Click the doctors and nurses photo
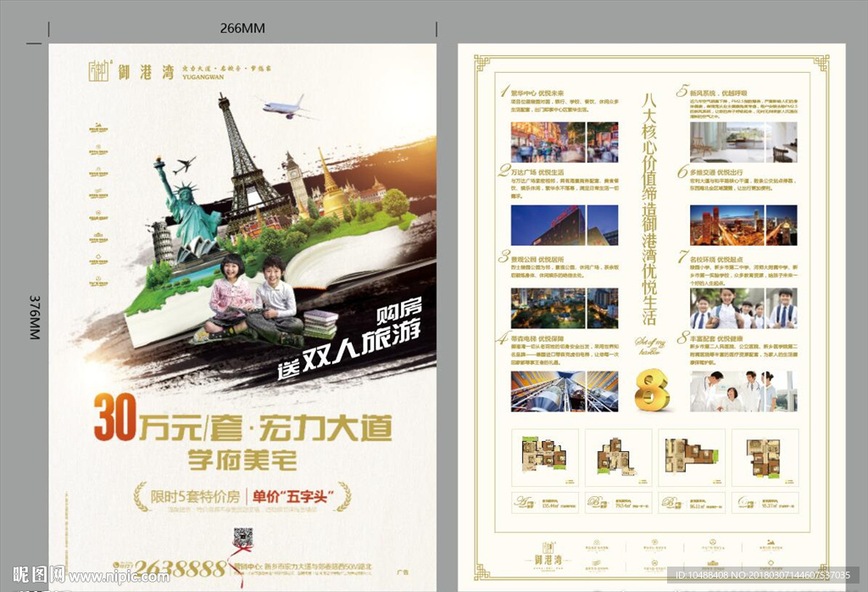The image size is (868, 592). point(743,392)
